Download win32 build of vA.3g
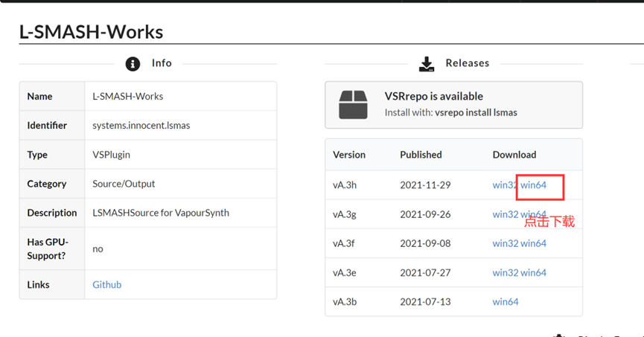This screenshot has width=644, height=337. point(504,214)
